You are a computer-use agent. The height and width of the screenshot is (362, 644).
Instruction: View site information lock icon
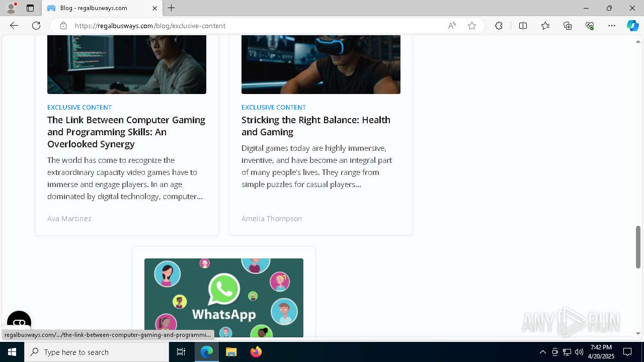(63, 26)
